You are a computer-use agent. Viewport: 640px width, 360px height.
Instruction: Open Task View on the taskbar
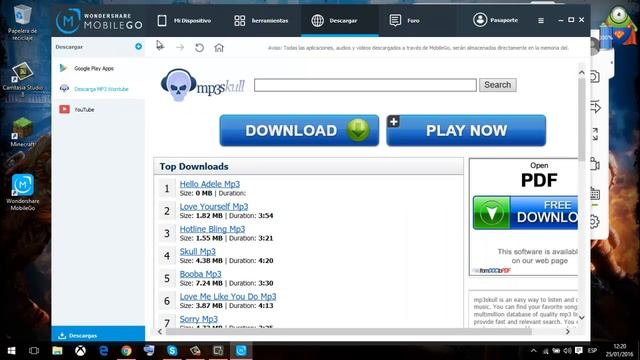(34, 351)
